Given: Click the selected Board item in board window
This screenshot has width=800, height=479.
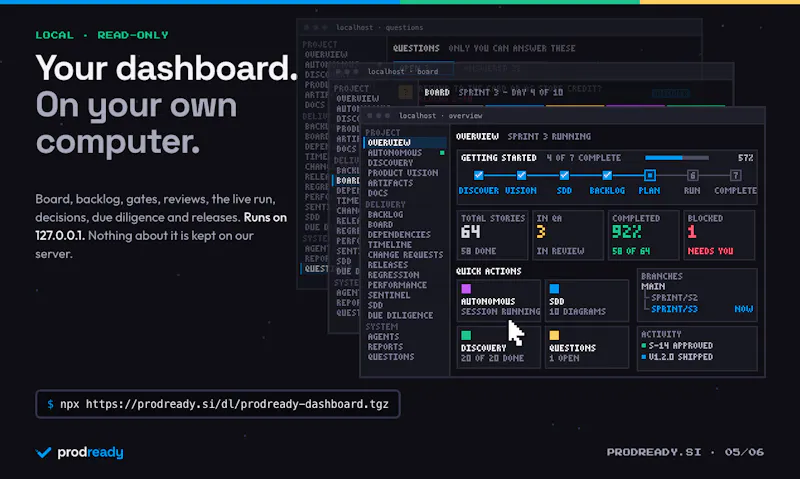Looking at the screenshot, I should 347,181.
